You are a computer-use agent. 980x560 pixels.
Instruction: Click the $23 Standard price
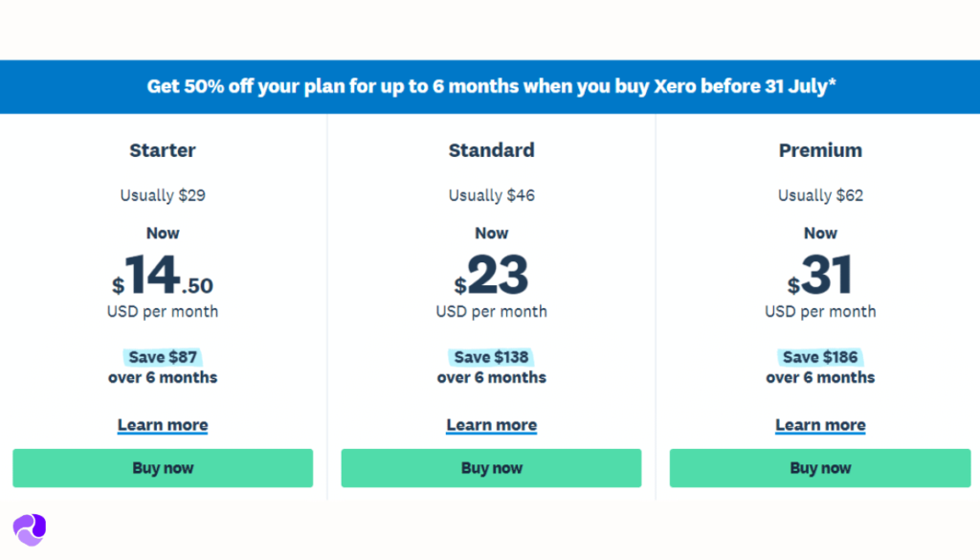point(491,277)
